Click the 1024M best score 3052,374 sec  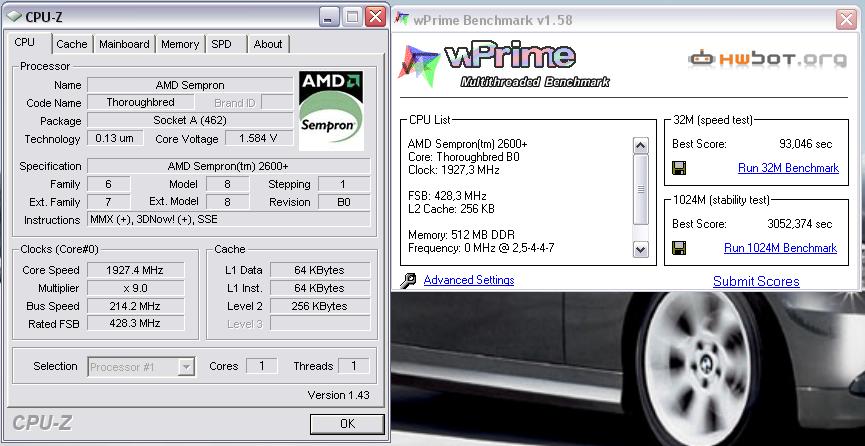(x=799, y=224)
